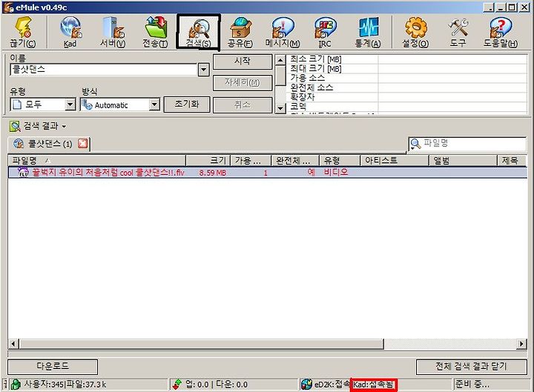Expand the 검색 결과 dropdown menu
This screenshot has height=392, width=534.
pos(64,127)
